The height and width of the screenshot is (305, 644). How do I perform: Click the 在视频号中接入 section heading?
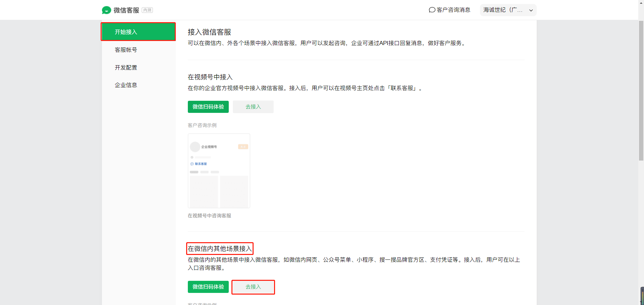[x=210, y=77]
